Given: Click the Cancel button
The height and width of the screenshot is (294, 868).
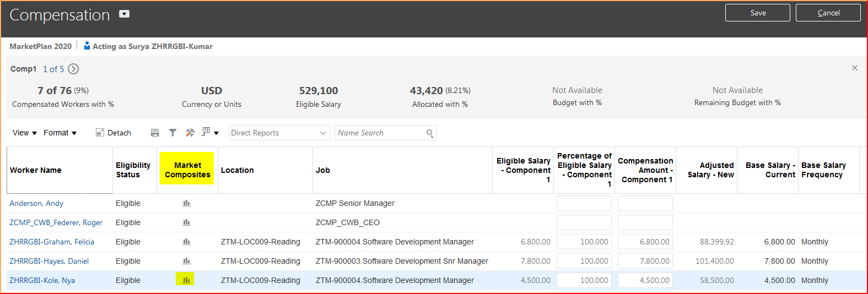Looking at the screenshot, I should [828, 13].
